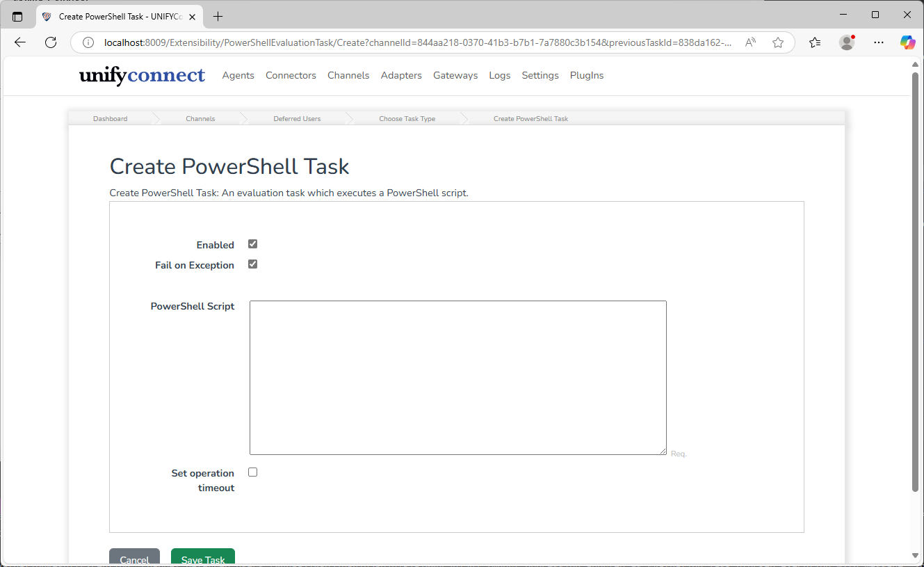Click the Save Task button

203,557
